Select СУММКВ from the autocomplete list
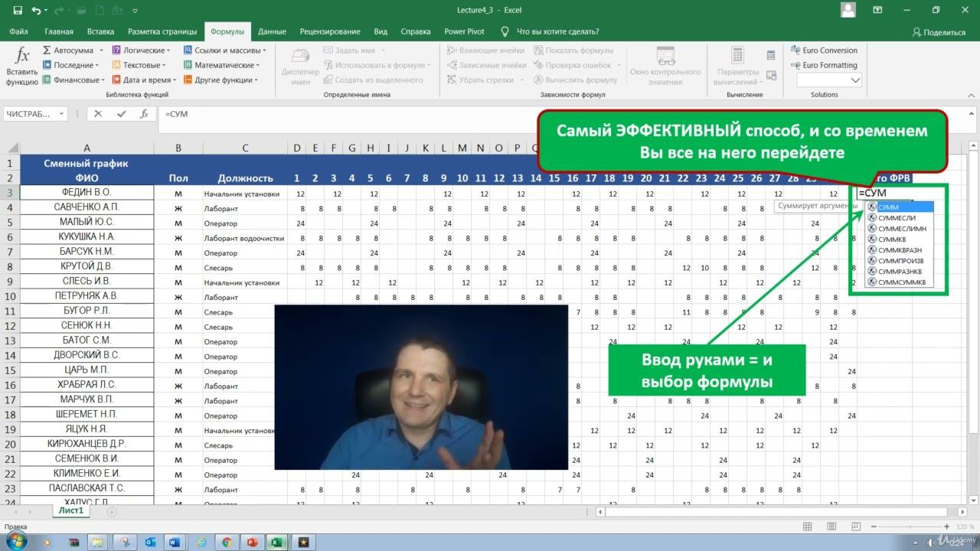This screenshot has height=551, width=980. pos(900,240)
